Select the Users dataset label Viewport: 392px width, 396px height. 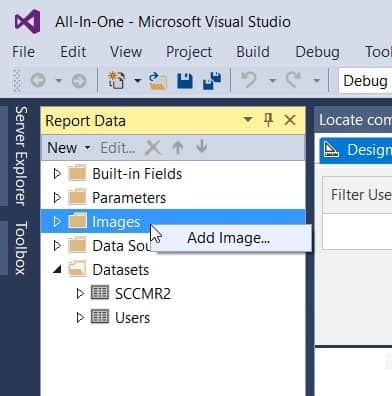[x=132, y=318]
